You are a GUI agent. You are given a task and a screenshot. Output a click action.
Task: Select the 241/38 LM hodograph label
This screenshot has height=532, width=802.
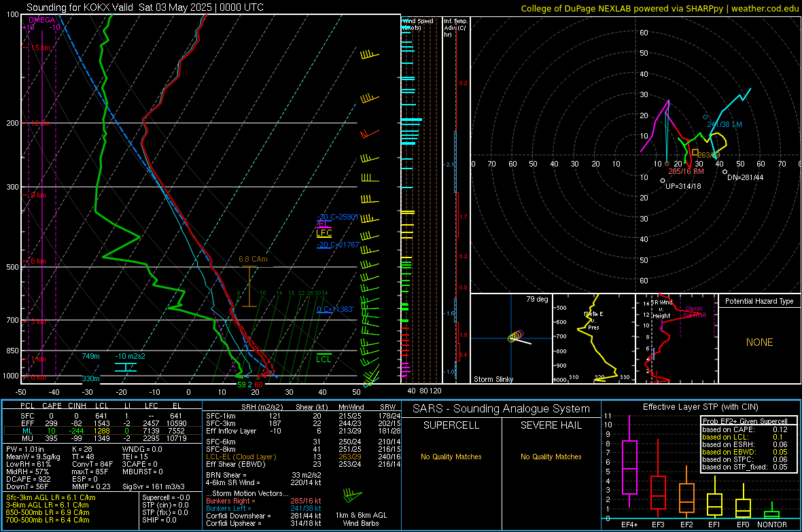(725, 124)
